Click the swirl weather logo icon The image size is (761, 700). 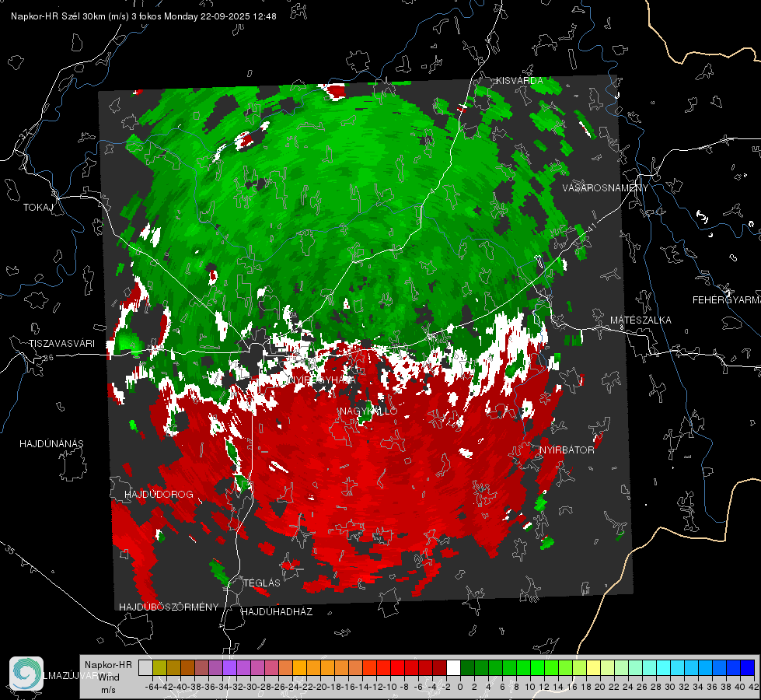pyautogui.click(x=26, y=674)
